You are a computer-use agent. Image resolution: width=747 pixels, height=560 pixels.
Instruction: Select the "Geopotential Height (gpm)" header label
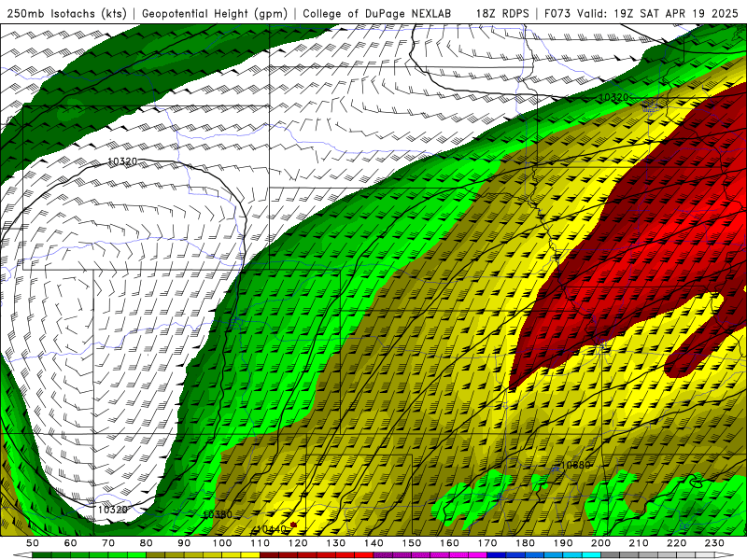pyautogui.click(x=215, y=13)
